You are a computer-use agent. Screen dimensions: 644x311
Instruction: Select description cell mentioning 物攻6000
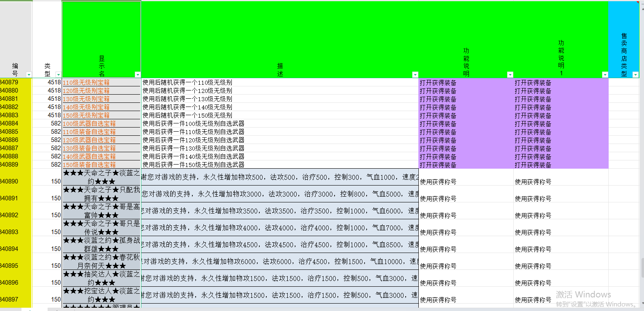(279, 261)
